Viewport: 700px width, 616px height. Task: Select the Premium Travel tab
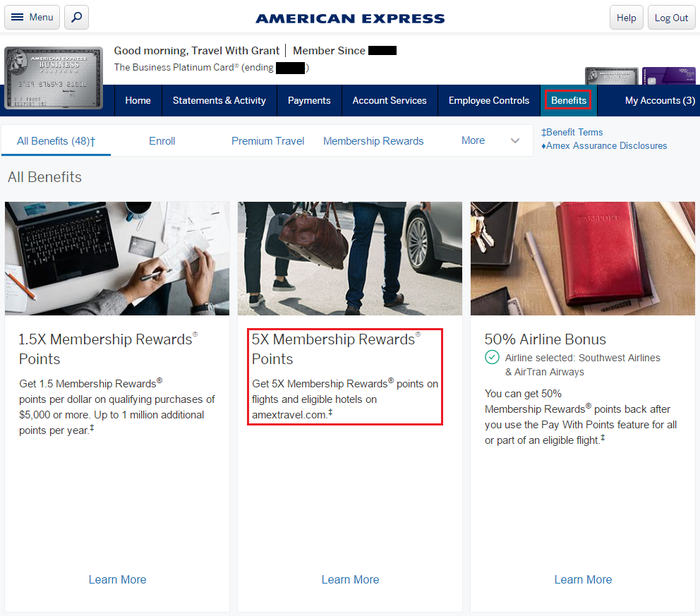pyautogui.click(x=267, y=141)
